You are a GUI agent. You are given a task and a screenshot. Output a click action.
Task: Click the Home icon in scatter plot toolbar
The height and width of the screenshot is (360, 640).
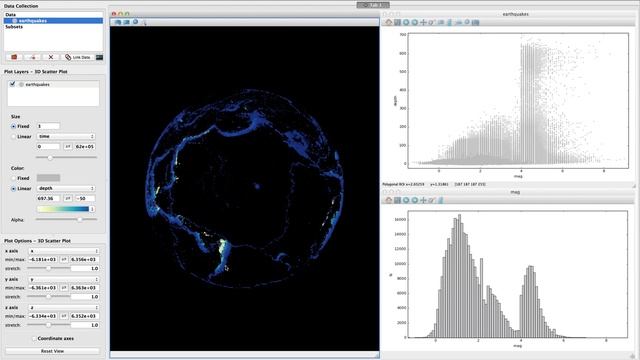(x=389, y=22)
